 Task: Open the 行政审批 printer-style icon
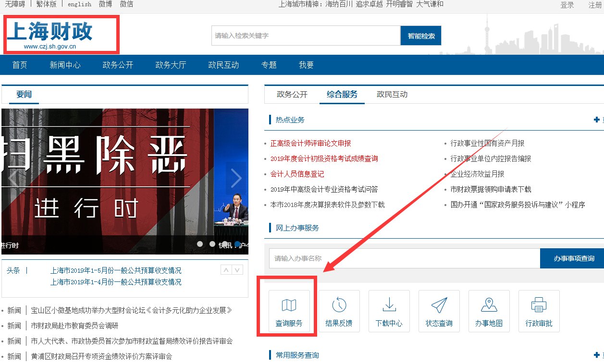pyautogui.click(x=539, y=311)
